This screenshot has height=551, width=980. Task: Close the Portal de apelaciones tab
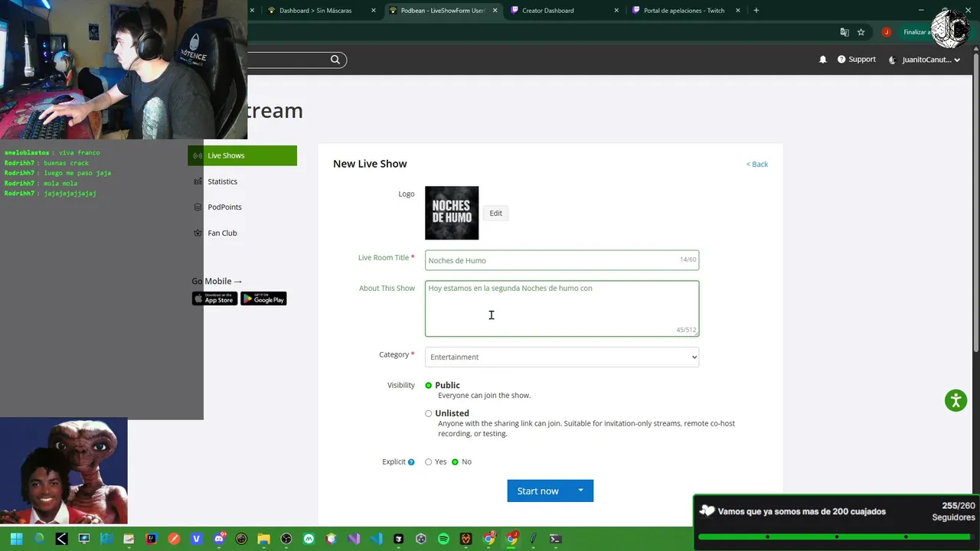[x=738, y=11]
